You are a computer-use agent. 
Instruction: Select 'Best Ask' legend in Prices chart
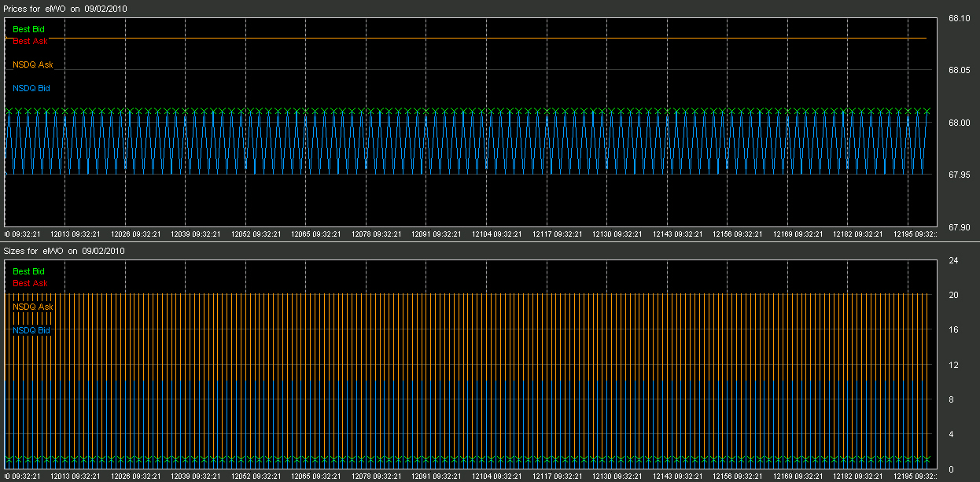point(30,41)
